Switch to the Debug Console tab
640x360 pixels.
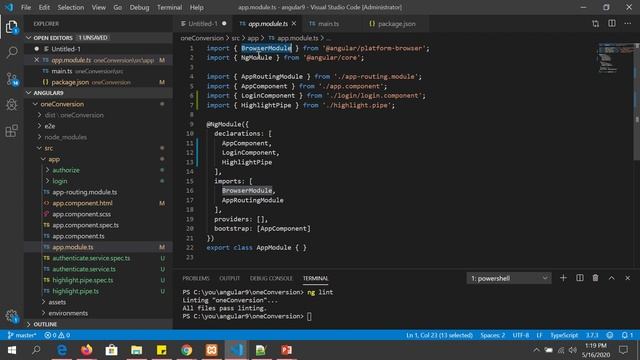tap(271, 278)
